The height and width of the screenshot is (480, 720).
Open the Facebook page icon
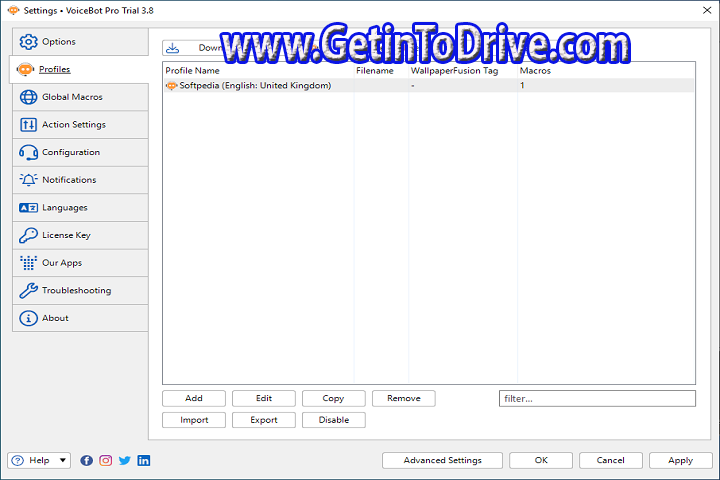(x=86, y=460)
